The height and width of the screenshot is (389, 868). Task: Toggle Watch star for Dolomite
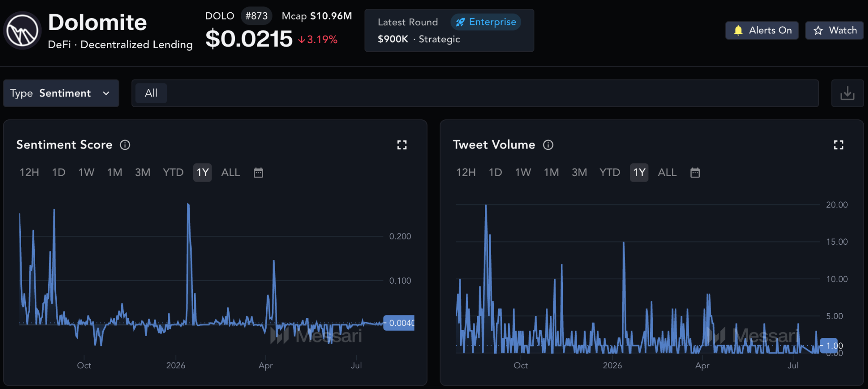click(835, 30)
